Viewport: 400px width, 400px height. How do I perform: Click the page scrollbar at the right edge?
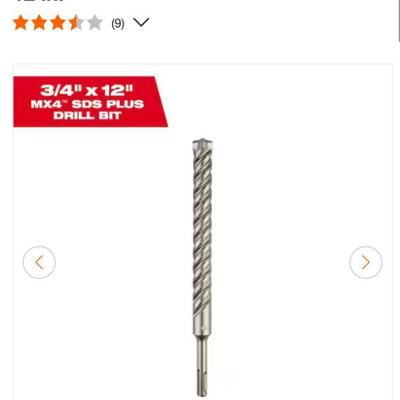[x=399, y=20]
